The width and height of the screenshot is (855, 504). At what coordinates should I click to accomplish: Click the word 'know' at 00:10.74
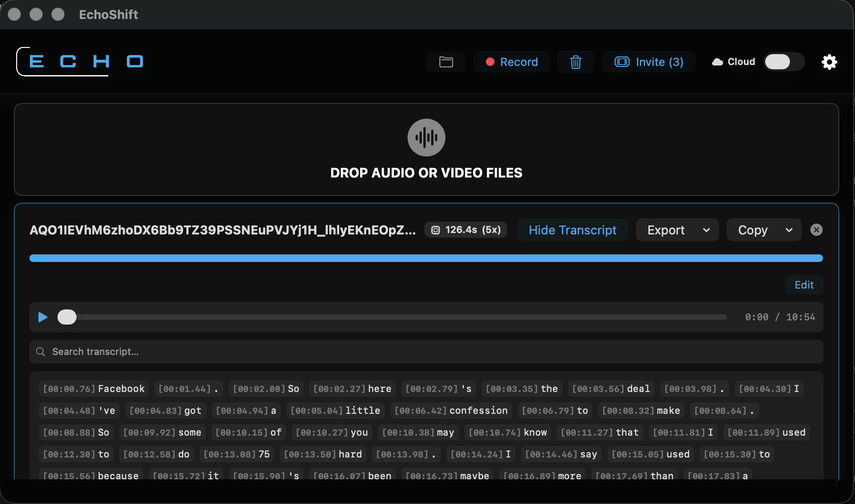click(x=508, y=432)
